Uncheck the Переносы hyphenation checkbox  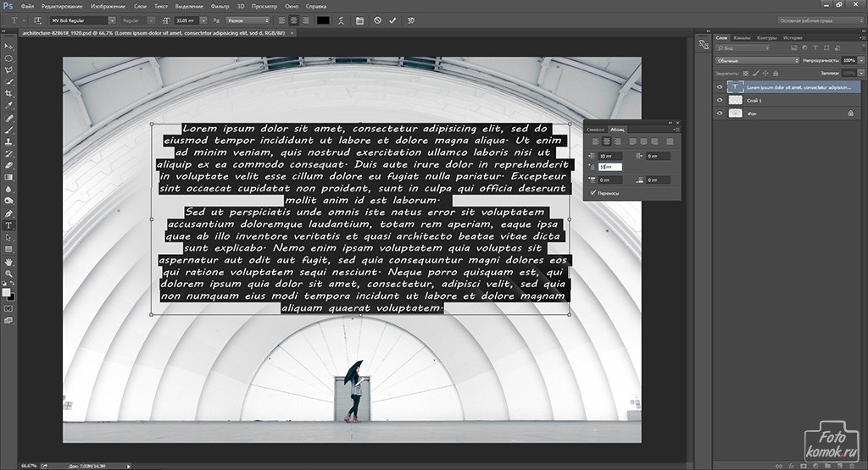(x=593, y=193)
